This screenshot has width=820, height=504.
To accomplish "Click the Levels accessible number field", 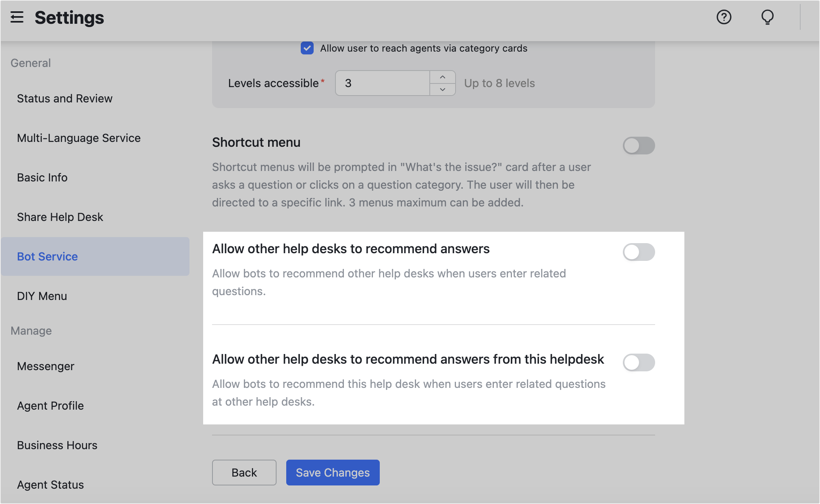I will click(382, 83).
